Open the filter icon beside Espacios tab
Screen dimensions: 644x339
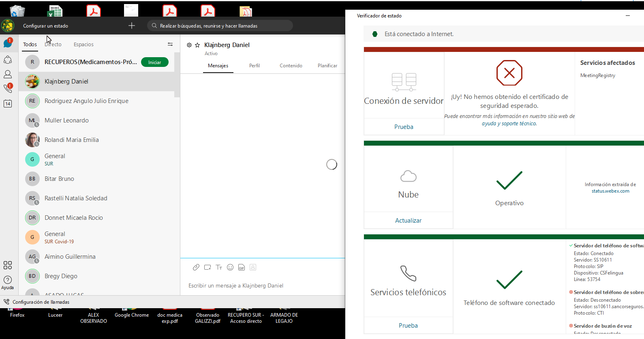click(170, 44)
